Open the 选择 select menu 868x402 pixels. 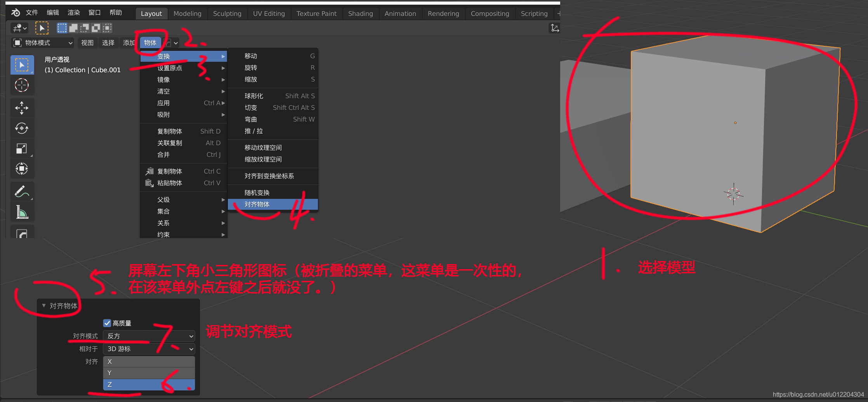point(108,43)
